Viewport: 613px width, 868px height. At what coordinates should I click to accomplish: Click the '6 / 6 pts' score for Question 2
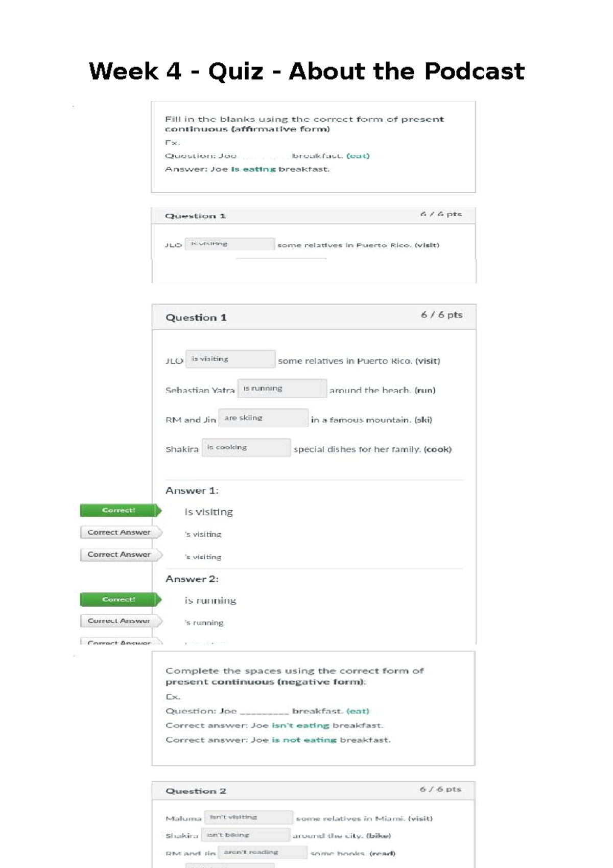(440, 789)
